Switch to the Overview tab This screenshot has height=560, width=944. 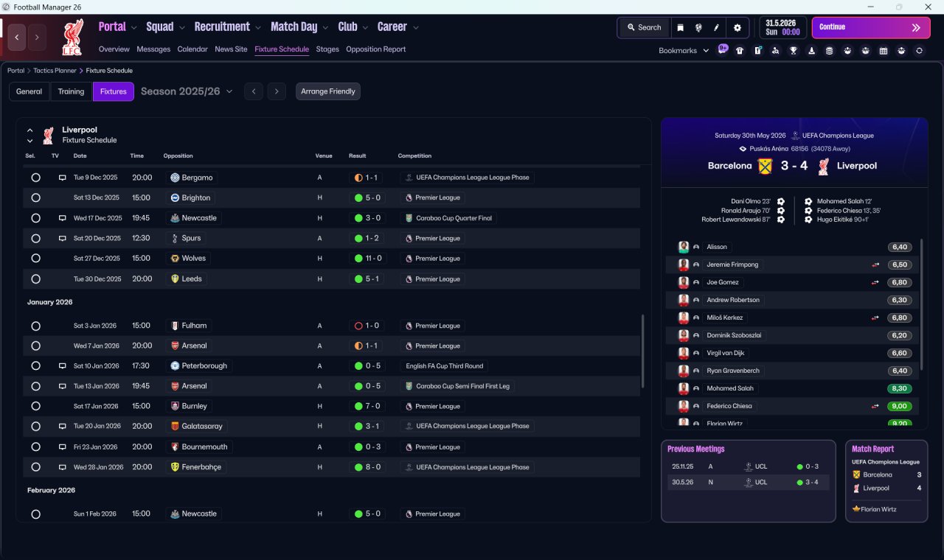(x=114, y=49)
